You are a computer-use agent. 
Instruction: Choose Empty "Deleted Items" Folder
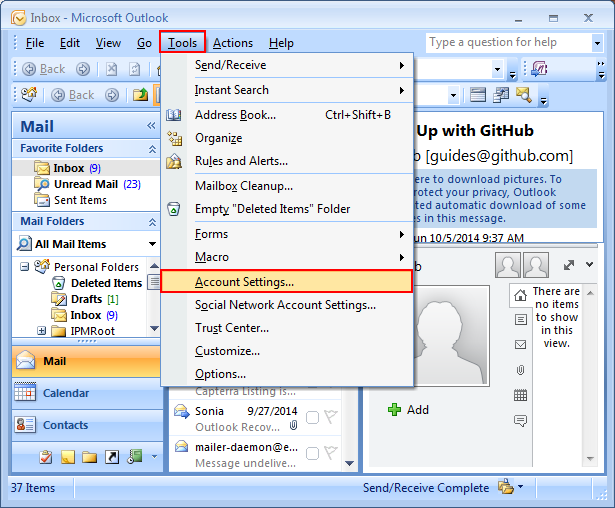click(x=287, y=209)
